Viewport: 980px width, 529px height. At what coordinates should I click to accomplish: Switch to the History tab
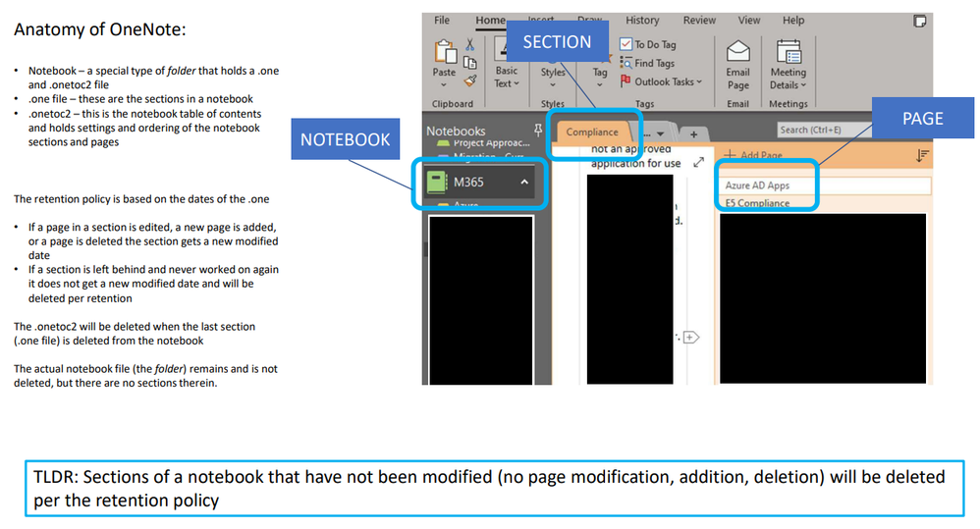[x=642, y=20]
